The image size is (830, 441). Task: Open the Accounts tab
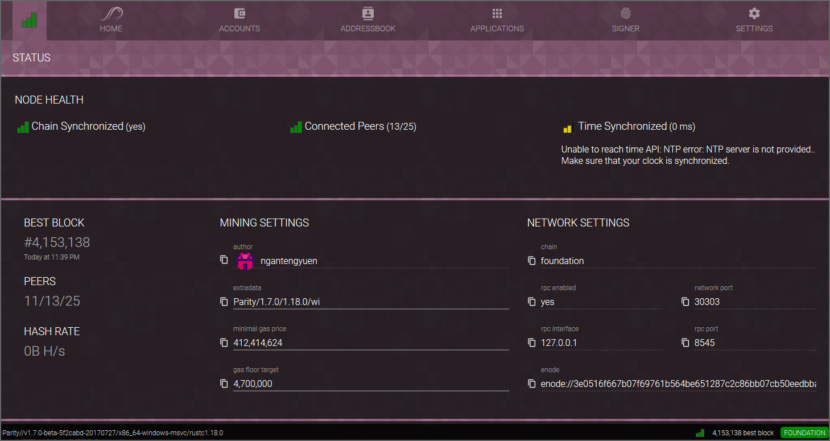(239, 21)
